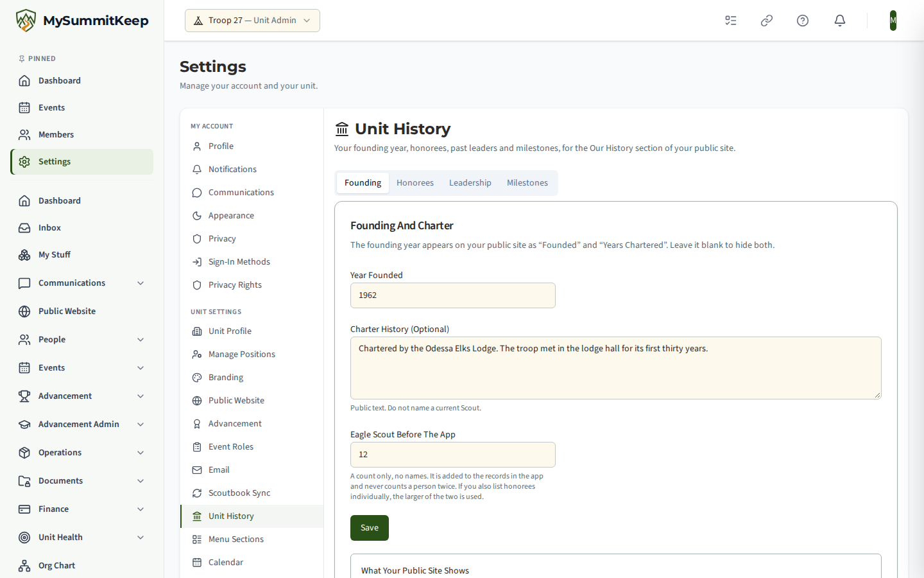Click the Year Founded field
The width and height of the screenshot is (924, 578).
(x=453, y=295)
